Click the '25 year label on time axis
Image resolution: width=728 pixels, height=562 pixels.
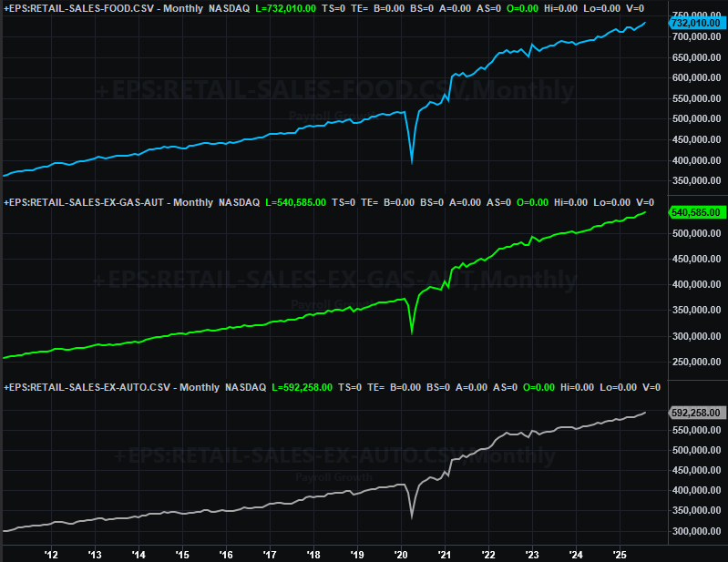pos(620,553)
